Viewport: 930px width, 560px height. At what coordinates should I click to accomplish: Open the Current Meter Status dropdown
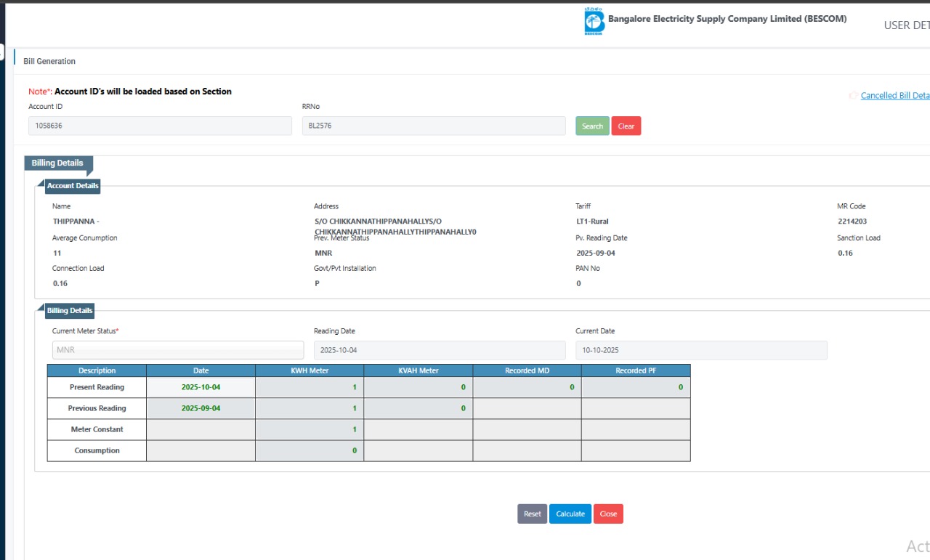click(178, 350)
